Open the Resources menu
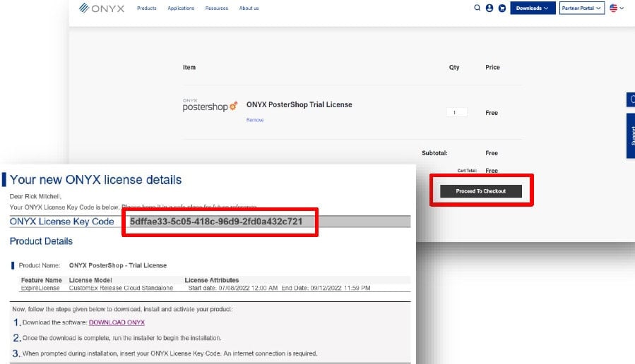 tap(216, 8)
